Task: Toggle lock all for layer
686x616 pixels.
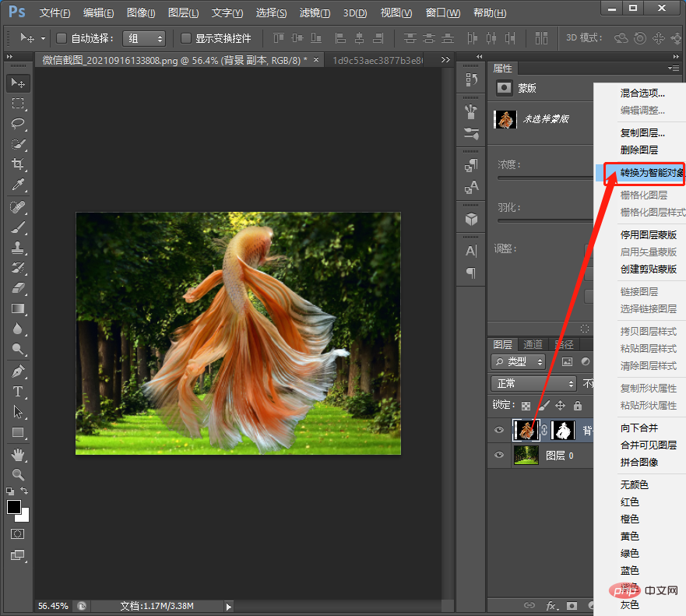Action: [578, 406]
